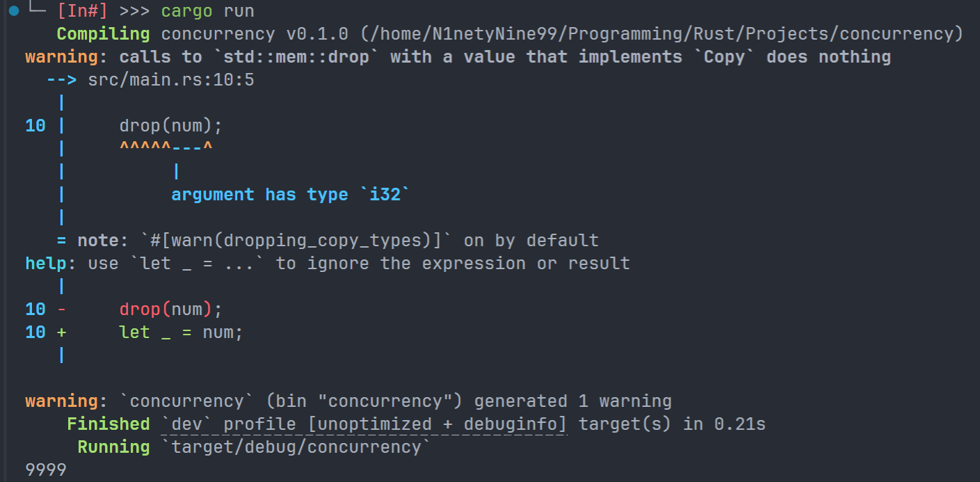Click the green Compiling status word

point(103,34)
